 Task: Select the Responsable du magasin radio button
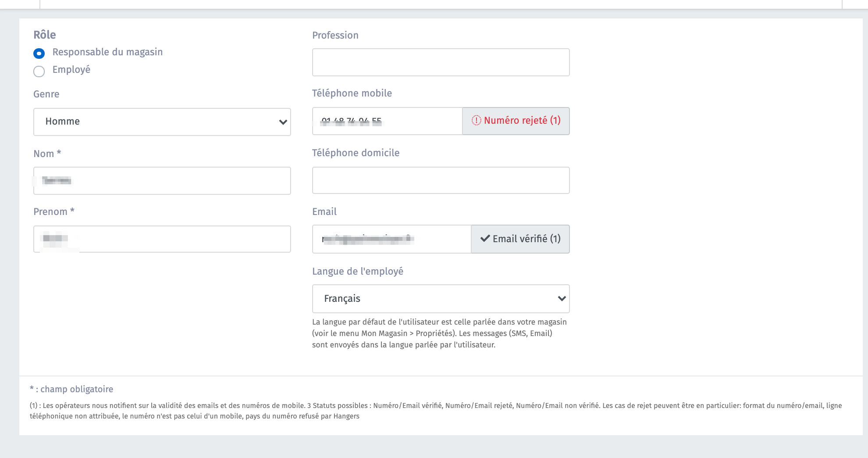39,54
